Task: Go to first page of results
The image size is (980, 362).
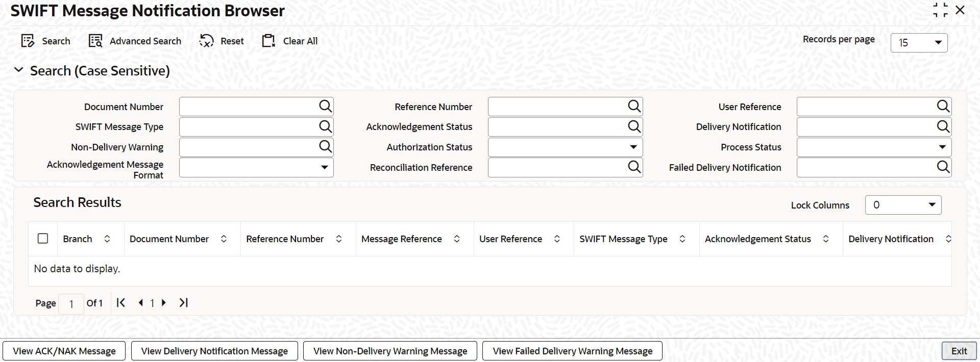Action: coord(121,302)
